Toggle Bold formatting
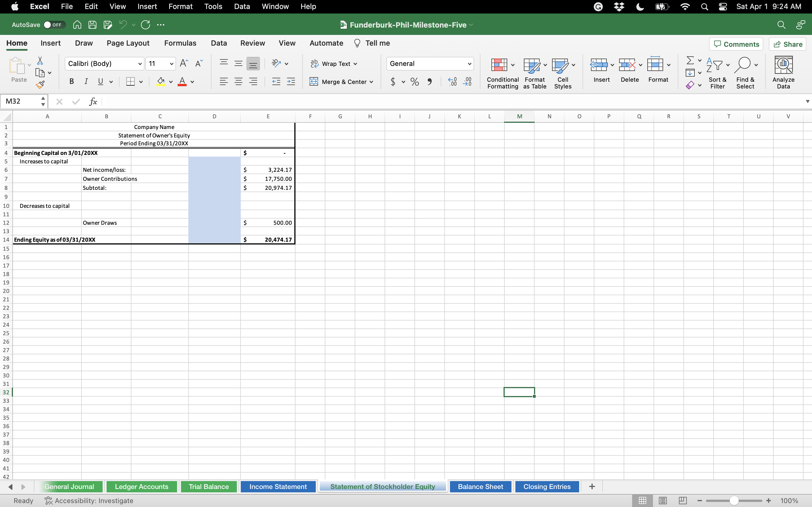This screenshot has width=812, height=507. pos(71,81)
